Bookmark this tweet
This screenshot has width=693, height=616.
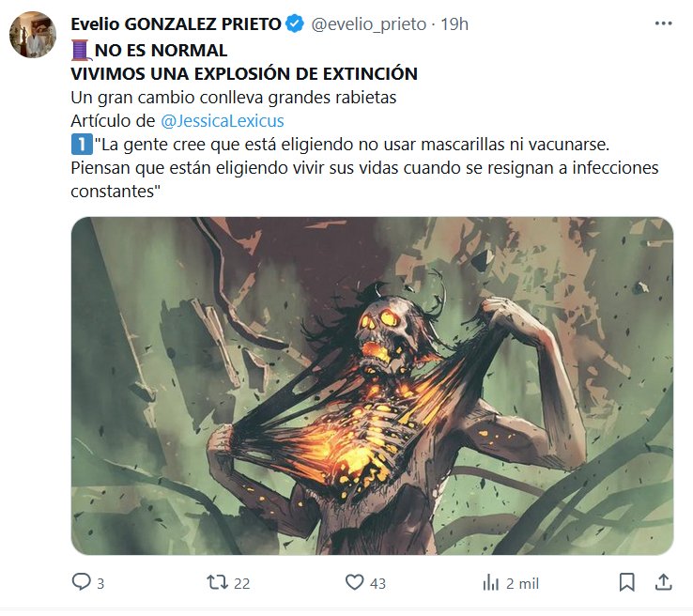626,582
